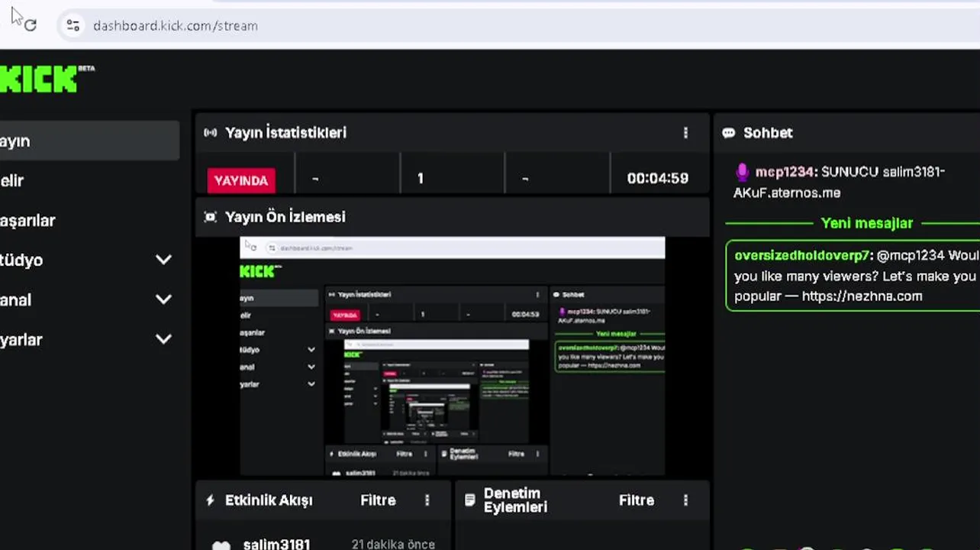Screen dimensions: 980x550
Task: Open the Yayın sidebar item
Action: 89,141
